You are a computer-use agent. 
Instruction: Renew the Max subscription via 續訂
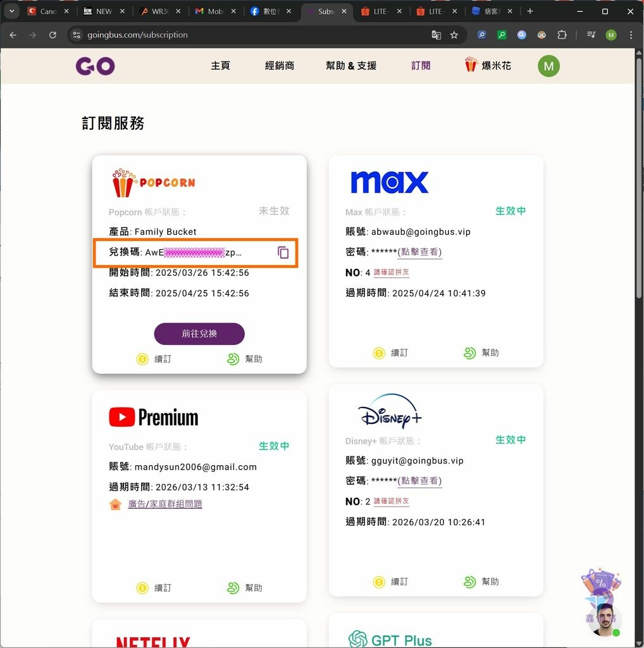coord(390,353)
